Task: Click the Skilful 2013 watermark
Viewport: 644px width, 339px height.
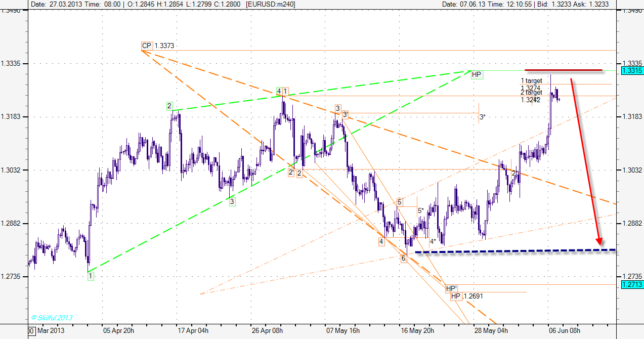Action: 52,318
